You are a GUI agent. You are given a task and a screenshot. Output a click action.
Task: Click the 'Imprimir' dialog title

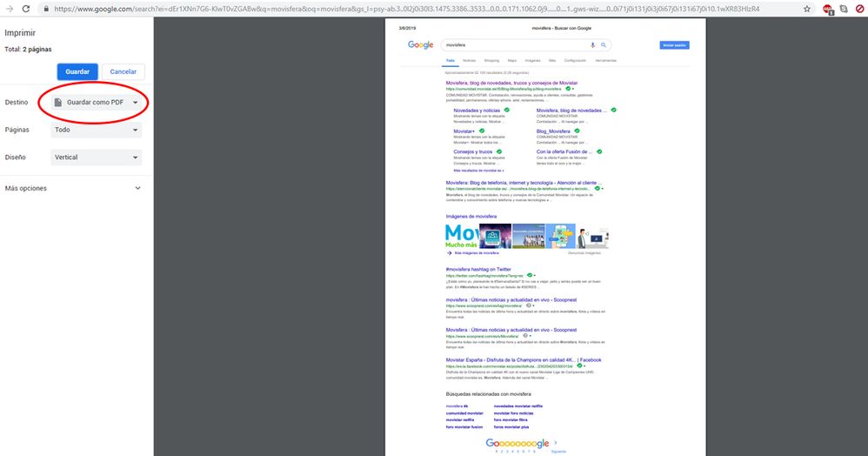[x=20, y=33]
